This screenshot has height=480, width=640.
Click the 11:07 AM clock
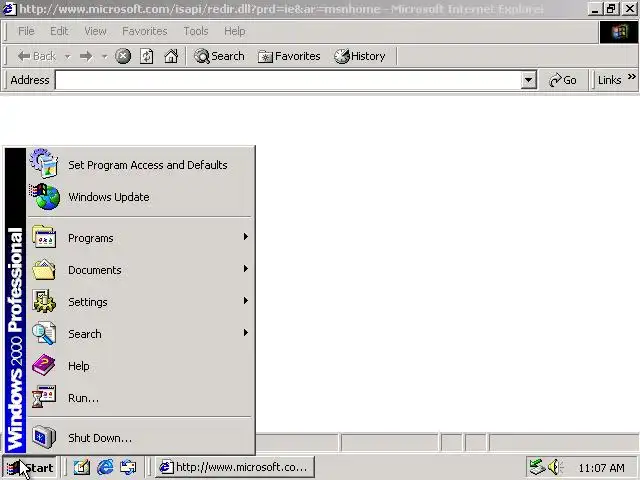[x=602, y=468]
